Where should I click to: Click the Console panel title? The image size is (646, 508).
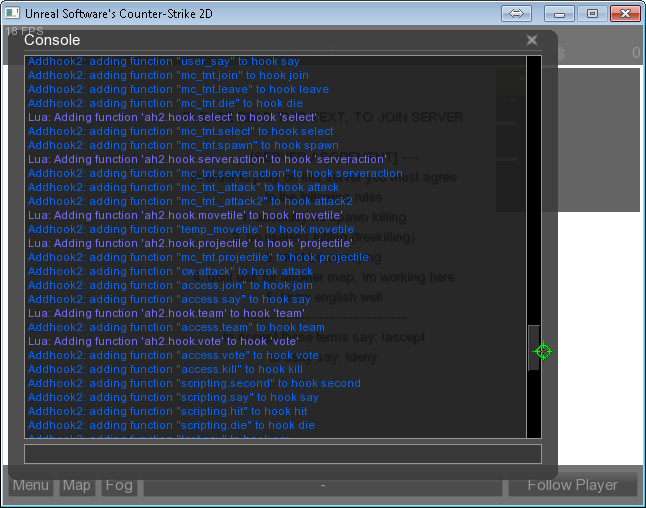pos(52,40)
